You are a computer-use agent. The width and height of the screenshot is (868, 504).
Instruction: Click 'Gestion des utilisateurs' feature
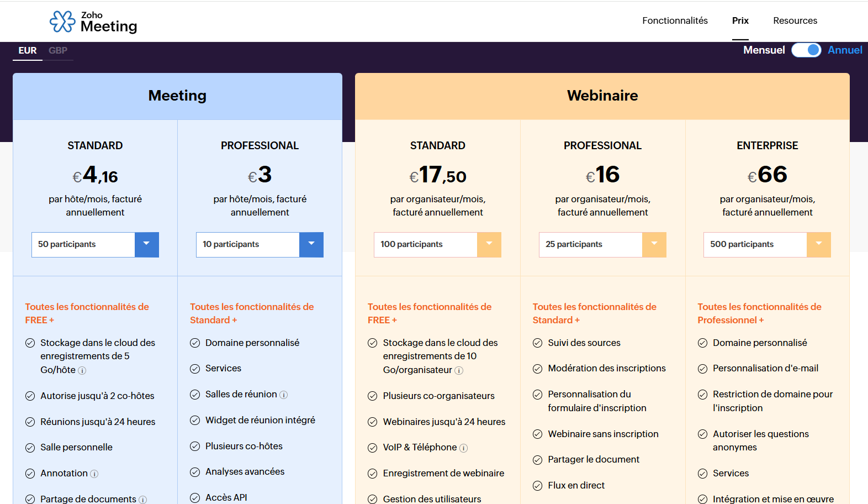(432, 499)
